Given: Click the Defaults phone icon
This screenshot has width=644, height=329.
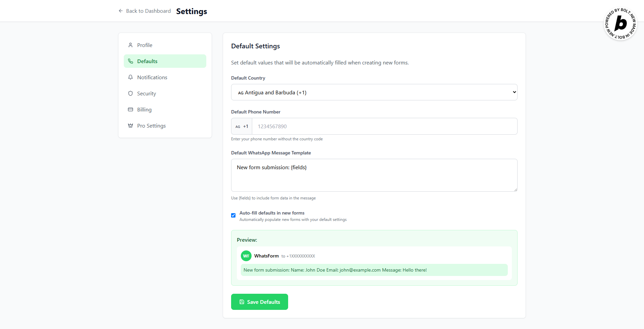Looking at the screenshot, I should click(130, 61).
